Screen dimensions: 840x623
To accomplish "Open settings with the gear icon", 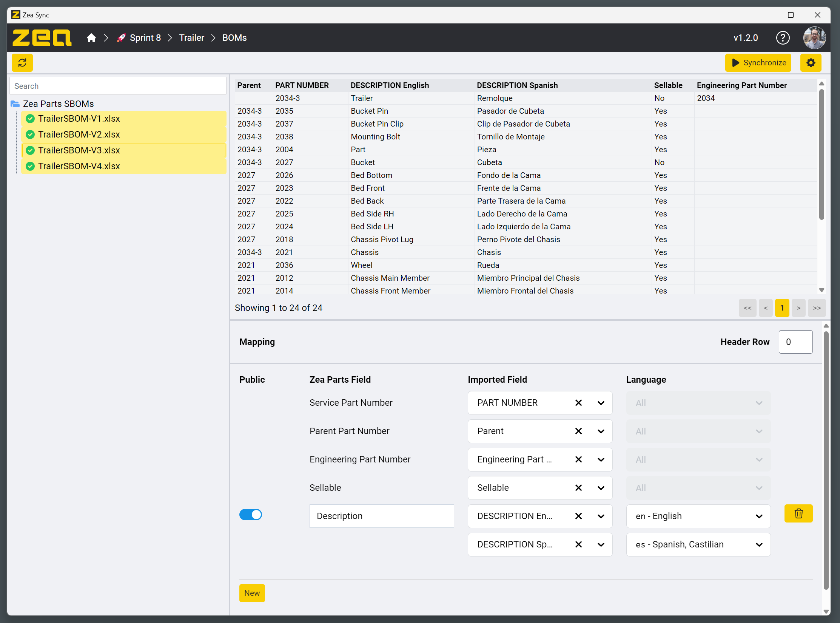I will (x=811, y=63).
